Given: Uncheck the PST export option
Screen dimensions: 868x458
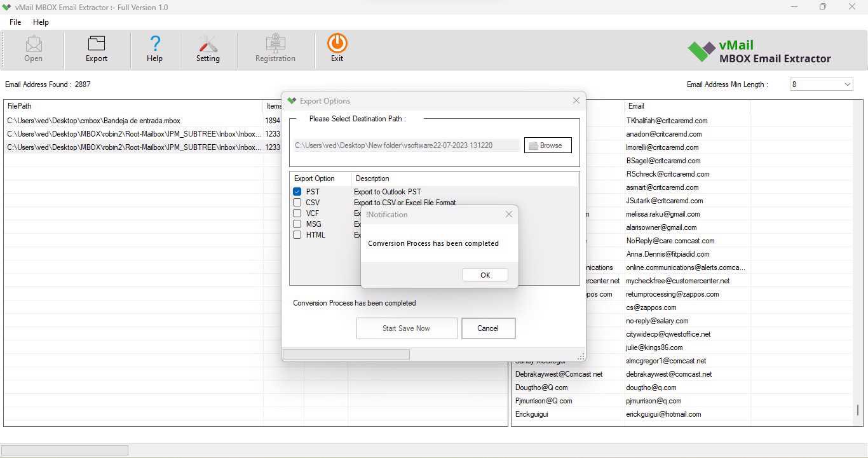Looking at the screenshot, I should pyautogui.click(x=297, y=191).
